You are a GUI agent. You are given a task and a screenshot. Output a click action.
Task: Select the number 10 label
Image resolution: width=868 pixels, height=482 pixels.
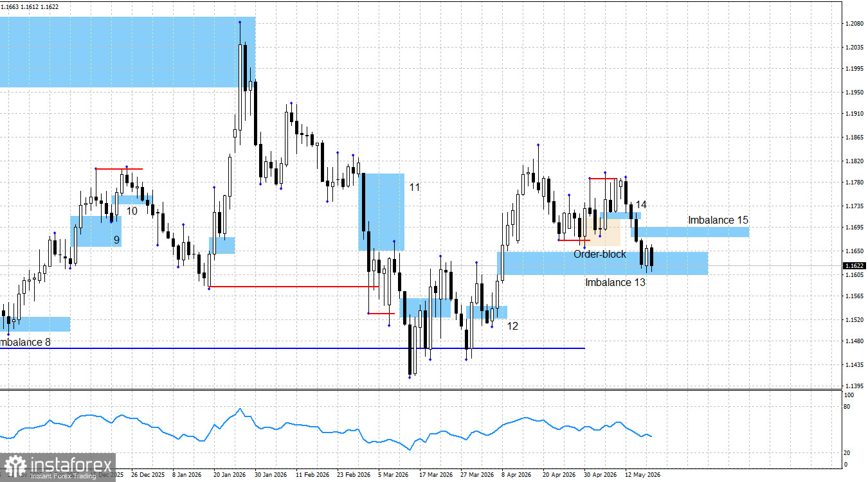tap(131, 210)
